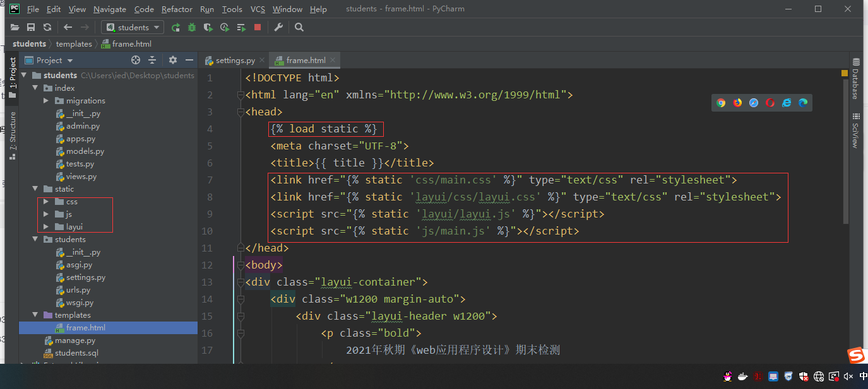This screenshot has height=389, width=868.
Task: Collapse the index folder arrow
Action: click(35, 88)
